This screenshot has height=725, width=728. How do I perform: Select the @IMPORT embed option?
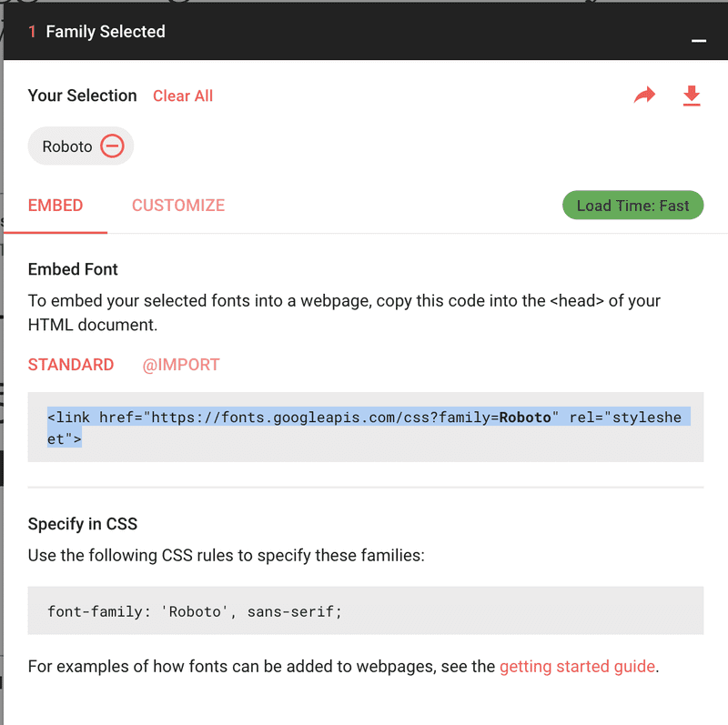point(180,364)
